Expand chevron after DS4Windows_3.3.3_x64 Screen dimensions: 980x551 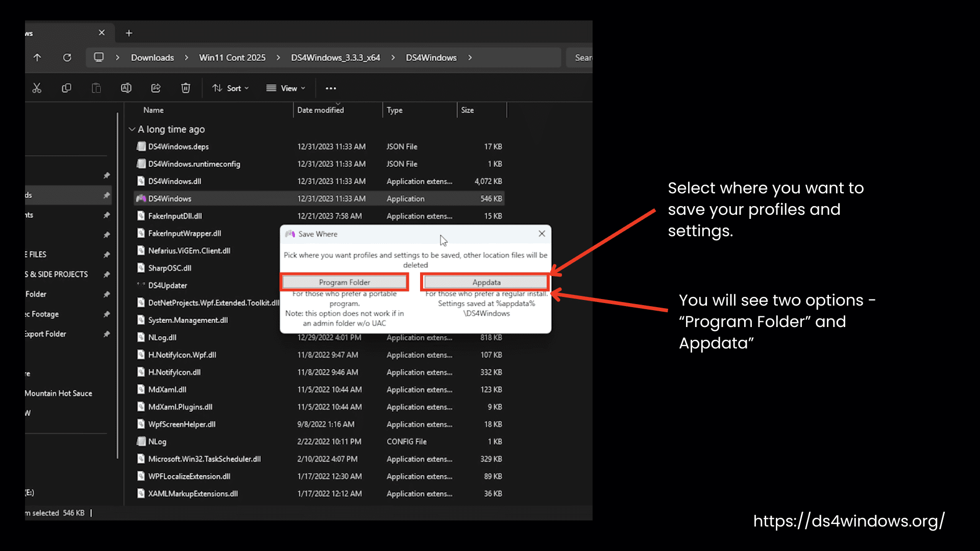click(393, 58)
